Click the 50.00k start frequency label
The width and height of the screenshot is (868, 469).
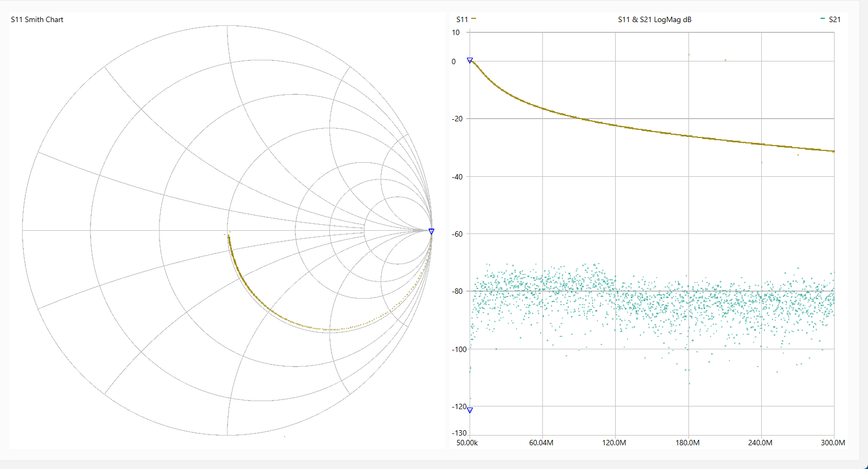click(467, 443)
